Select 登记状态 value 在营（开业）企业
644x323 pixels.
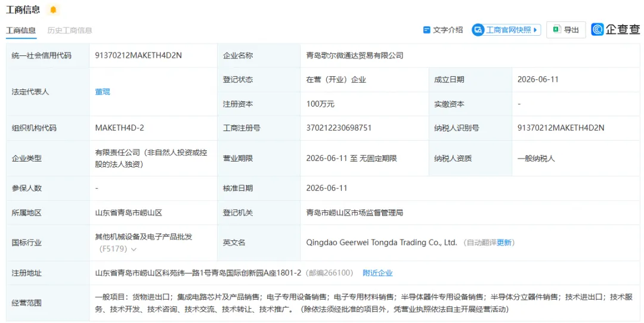tap(336, 80)
